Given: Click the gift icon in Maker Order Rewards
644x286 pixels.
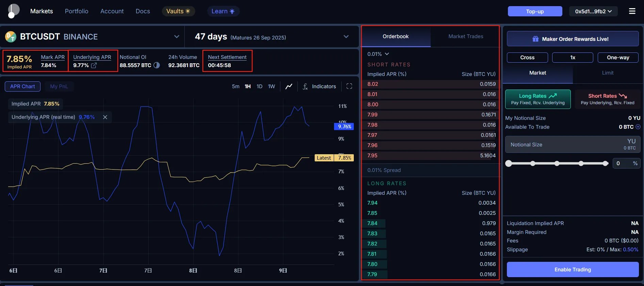Looking at the screenshot, I should [535, 39].
